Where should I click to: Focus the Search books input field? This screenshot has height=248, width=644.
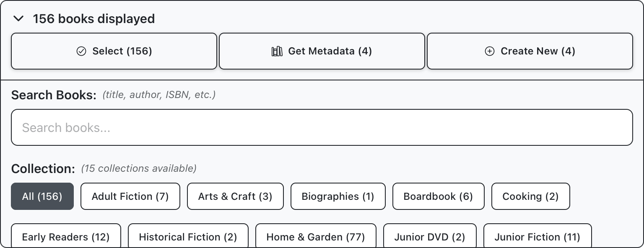point(322,127)
